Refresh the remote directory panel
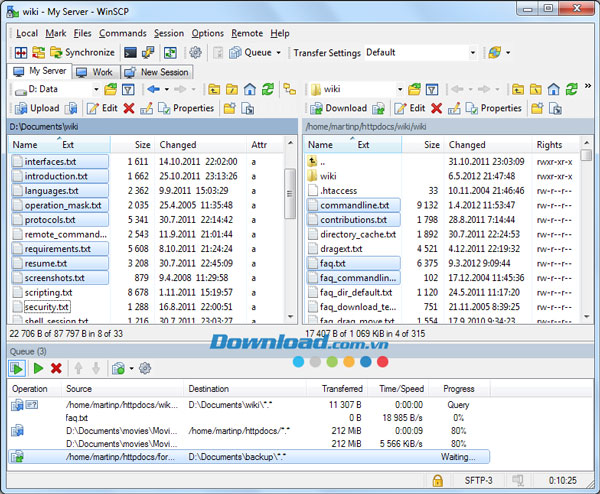This screenshot has height=494, width=600. point(572,90)
